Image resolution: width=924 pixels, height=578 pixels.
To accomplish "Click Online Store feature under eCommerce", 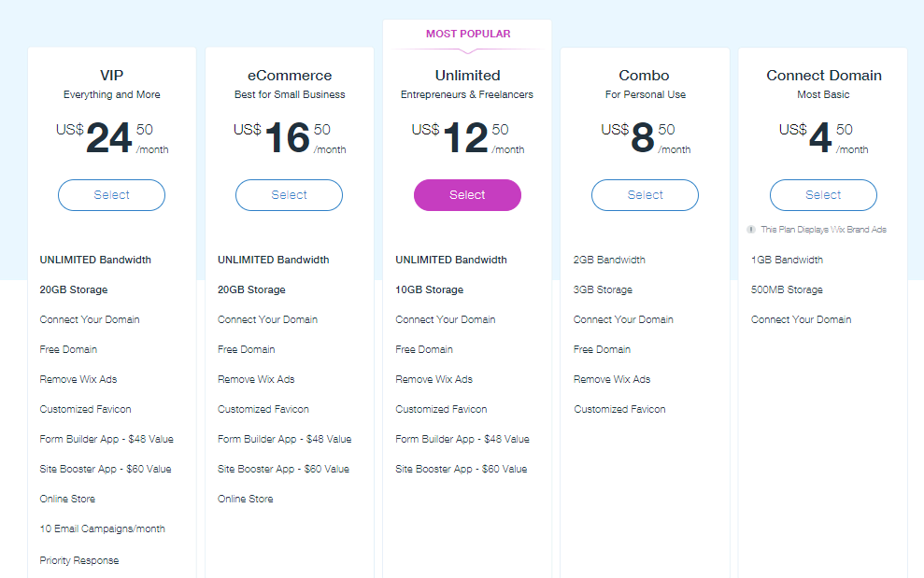I will pyautogui.click(x=245, y=499).
